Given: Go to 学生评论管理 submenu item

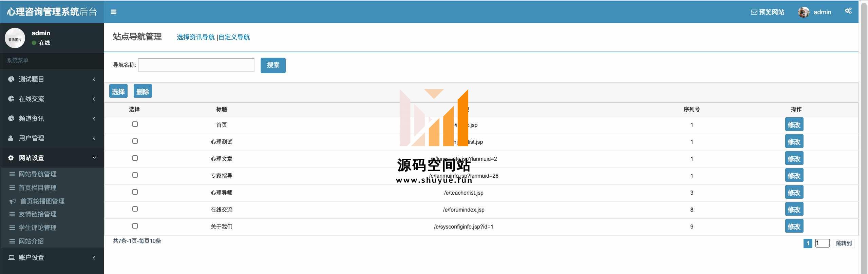Looking at the screenshot, I should coord(37,228).
